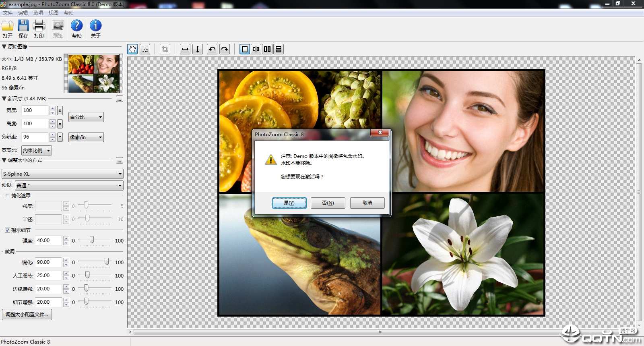Select the hand pan tool
This screenshot has height=346, width=644.
pyautogui.click(x=132, y=49)
